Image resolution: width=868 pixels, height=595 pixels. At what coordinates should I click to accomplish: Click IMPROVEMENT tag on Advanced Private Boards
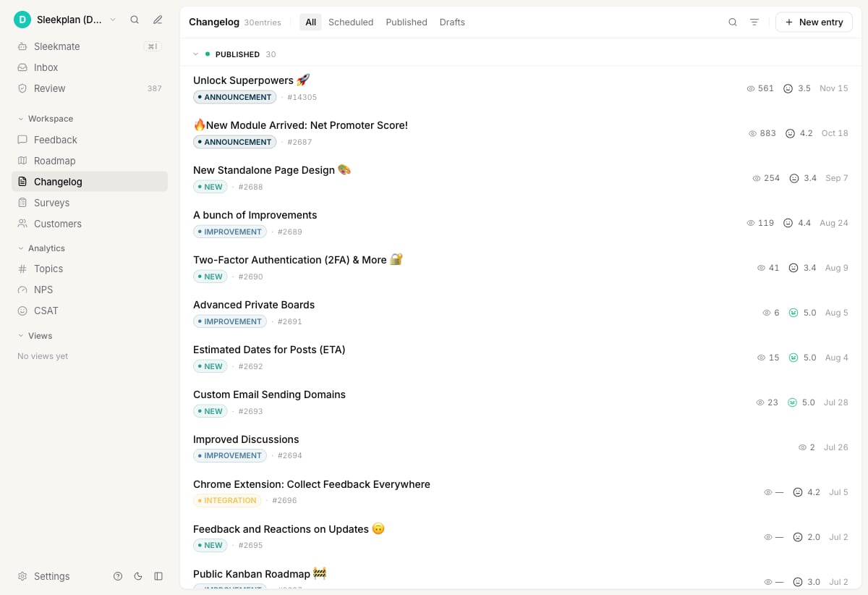[x=229, y=321]
